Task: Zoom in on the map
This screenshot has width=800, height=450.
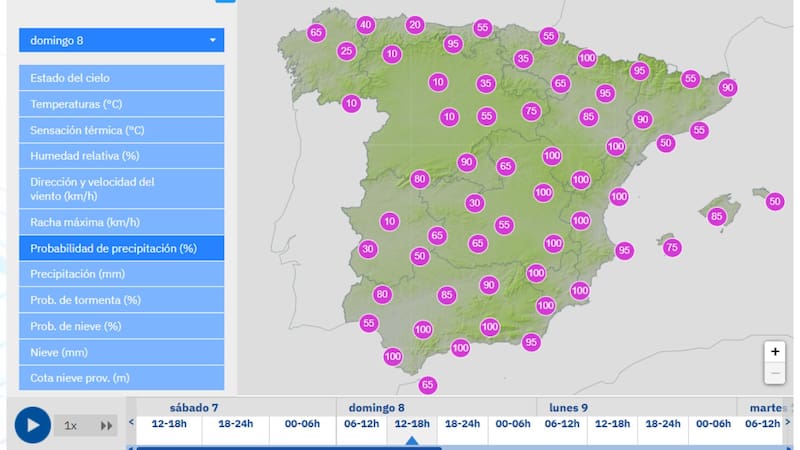Action: coord(774,352)
